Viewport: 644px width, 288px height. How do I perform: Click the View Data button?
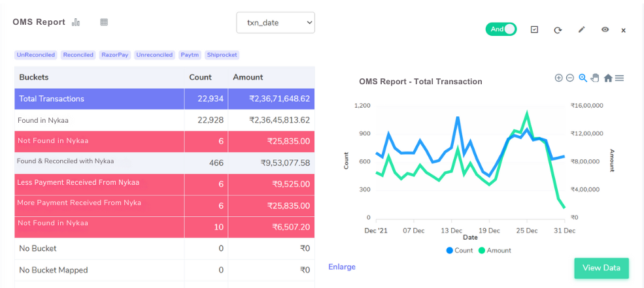(x=601, y=268)
